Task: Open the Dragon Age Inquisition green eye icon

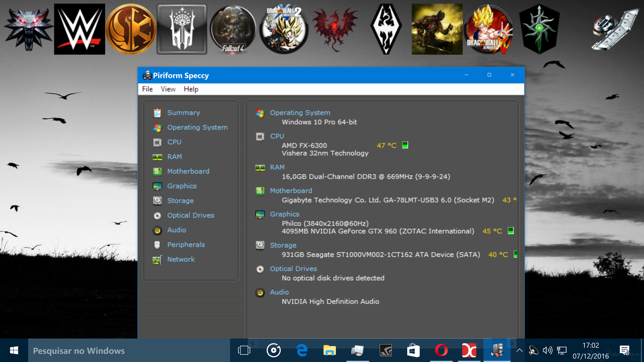Action: 539,29
